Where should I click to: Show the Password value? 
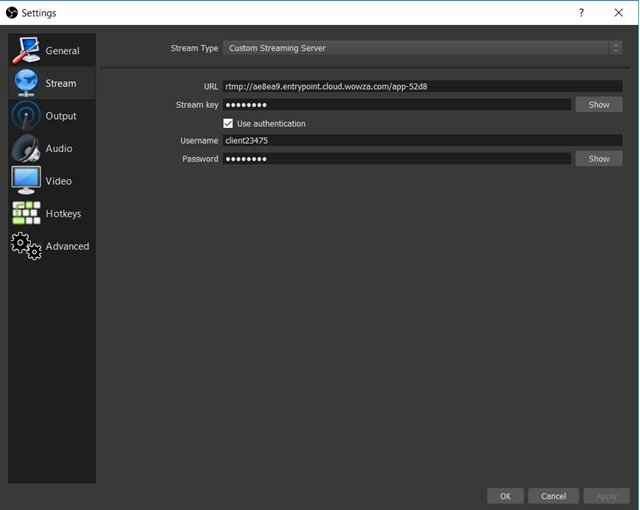(599, 158)
